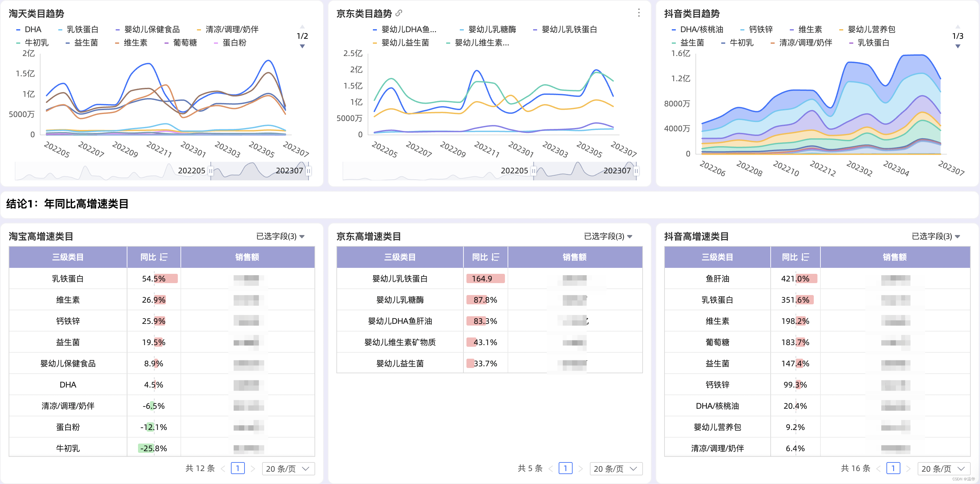This screenshot has width=980, height=484.
Task: Click next page arrow in 抖音 table pagination
Action: (x=908, y=468)
